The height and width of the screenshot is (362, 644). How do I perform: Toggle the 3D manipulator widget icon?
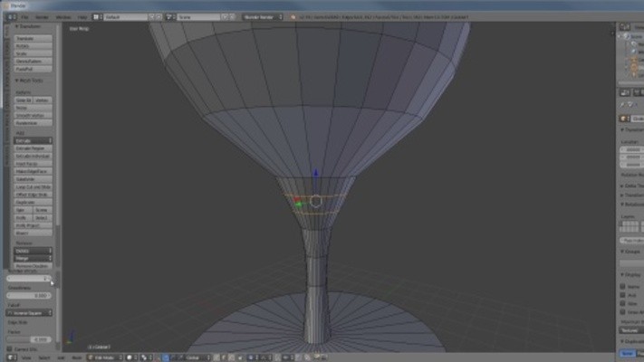point(159,357)
